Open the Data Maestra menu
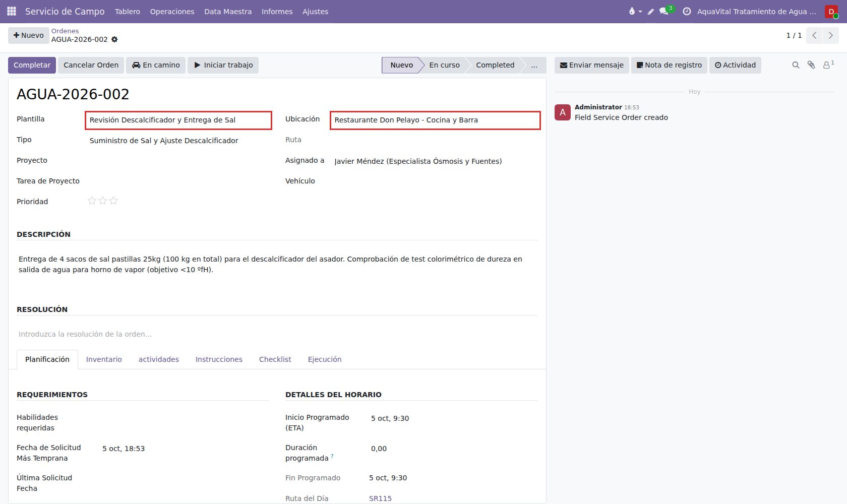This screenshot has height=504, width=847. click(228, 11)
